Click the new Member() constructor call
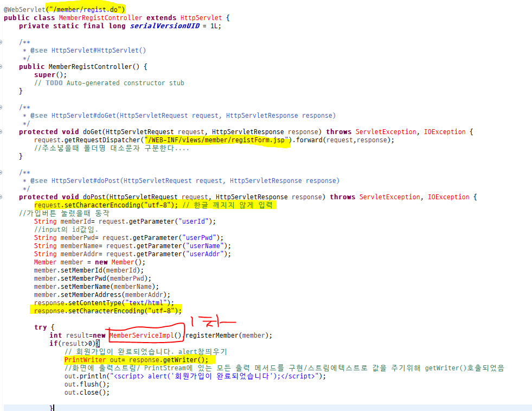Image resolution: width=532 pixels, height=411 pixels. click(x=120, y=262)
